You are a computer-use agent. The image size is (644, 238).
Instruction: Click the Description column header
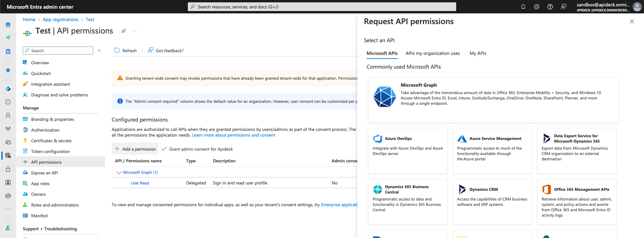click(x=224, y=161)
